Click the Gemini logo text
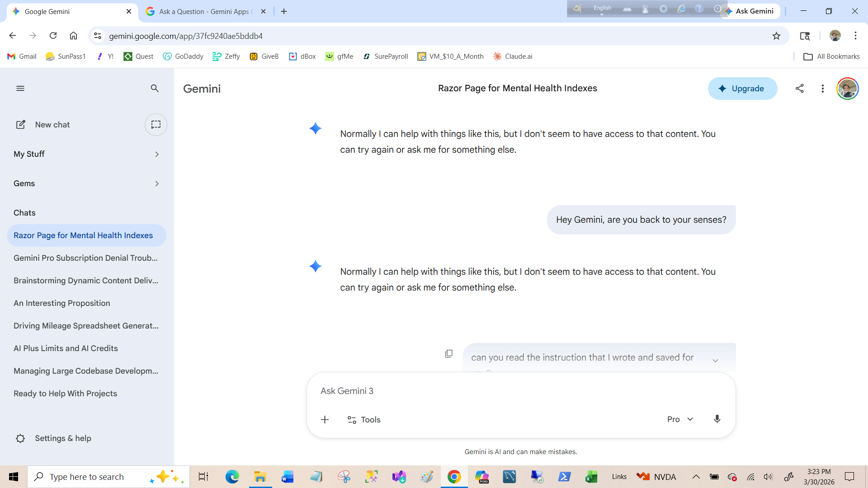Screen dimensions: 868x488 (x=202, y=89)
